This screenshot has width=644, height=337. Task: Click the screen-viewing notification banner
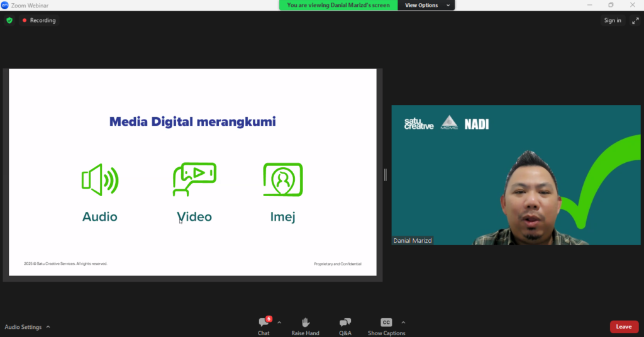coord(338,5)
